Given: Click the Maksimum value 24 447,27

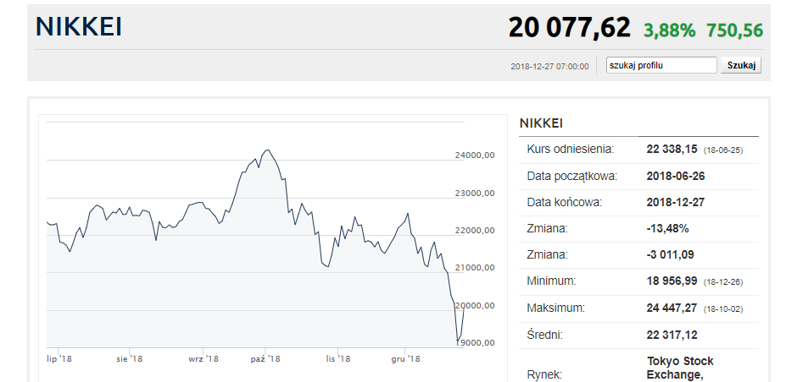Looking at the screenshot, I should coord(671,307).
